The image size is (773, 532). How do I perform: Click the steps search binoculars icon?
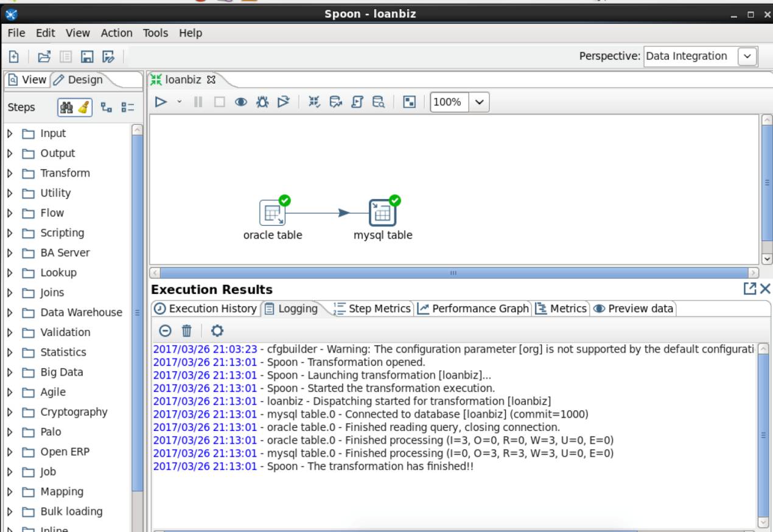click(x=65, y=107)
